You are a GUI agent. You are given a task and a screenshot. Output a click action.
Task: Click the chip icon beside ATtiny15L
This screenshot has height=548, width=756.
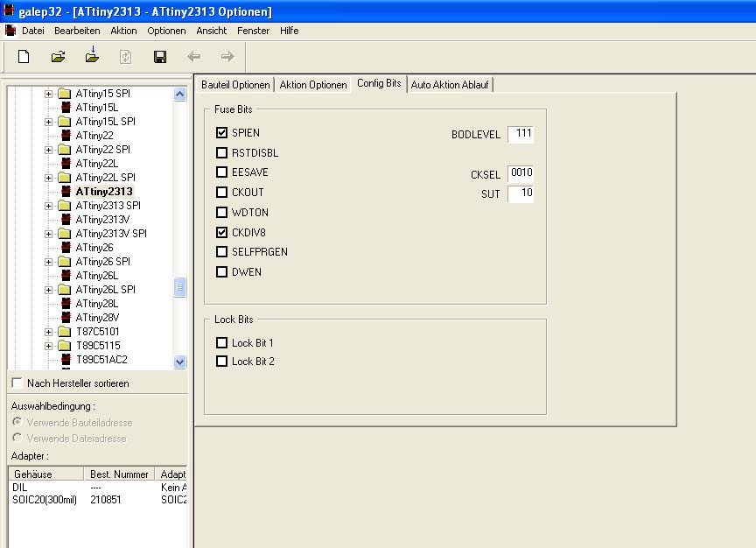[x=66, y=107]
